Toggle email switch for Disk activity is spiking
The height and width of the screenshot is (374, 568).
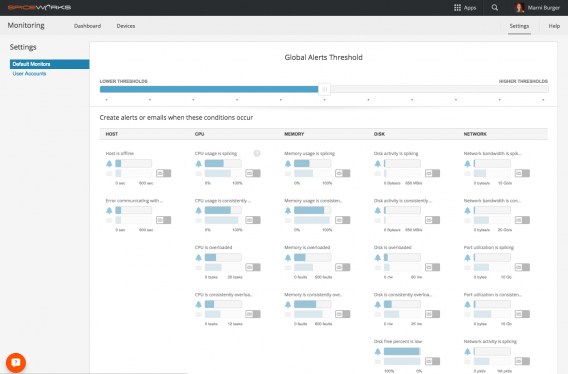coord(432,173)
